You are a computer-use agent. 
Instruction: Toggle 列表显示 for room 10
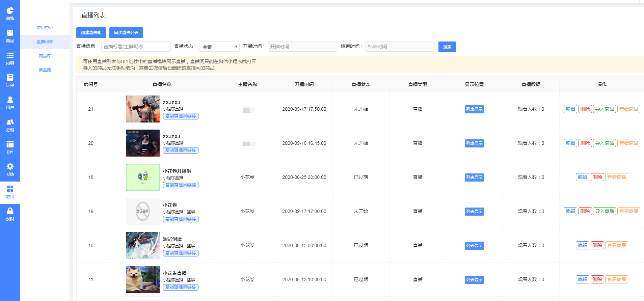click(475, 246)
